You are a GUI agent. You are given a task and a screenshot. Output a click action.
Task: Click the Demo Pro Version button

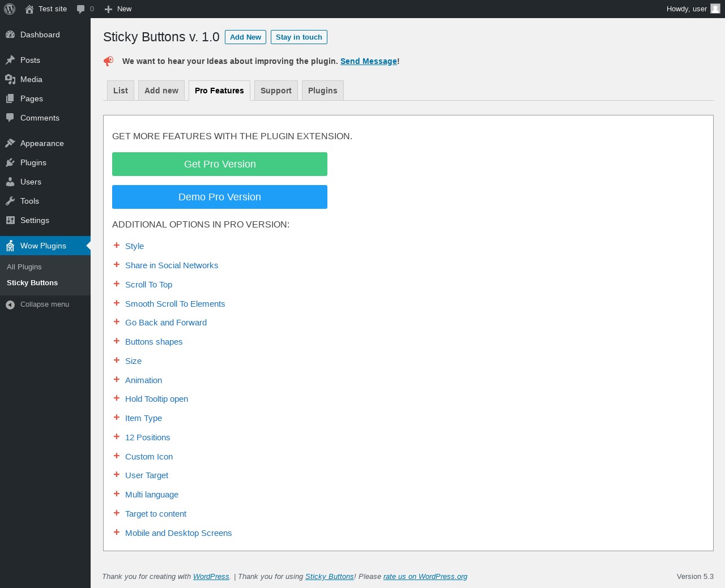220,197
